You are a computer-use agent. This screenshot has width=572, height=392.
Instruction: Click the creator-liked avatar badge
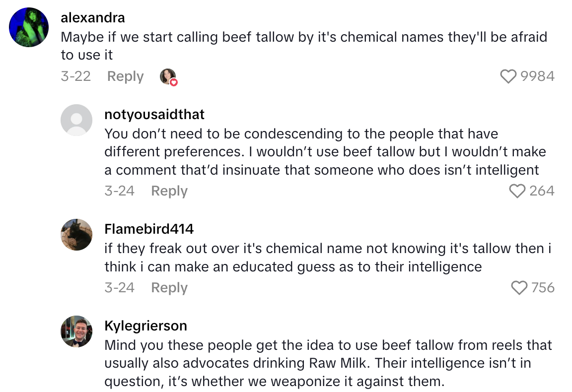168,77
